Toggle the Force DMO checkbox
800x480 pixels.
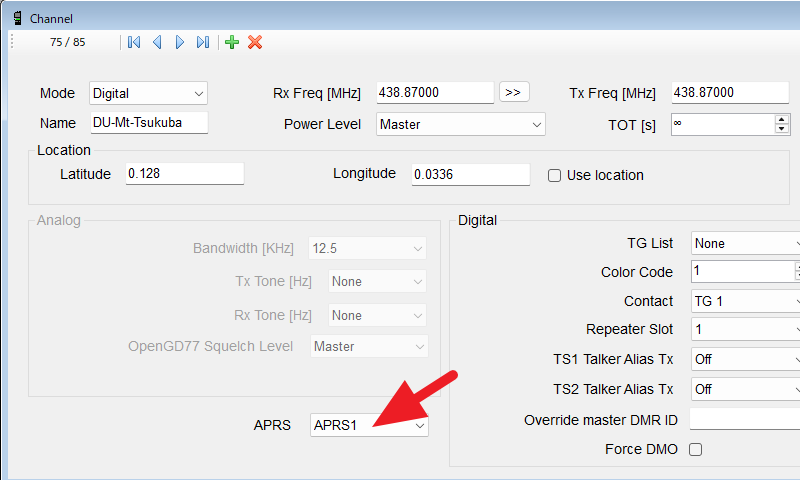696,450
